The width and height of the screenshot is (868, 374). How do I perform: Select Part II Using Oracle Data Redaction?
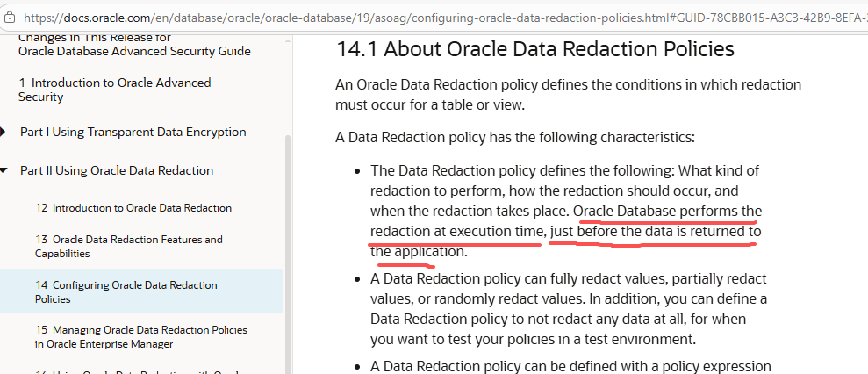pyautogui.click(x=117, y=170)
